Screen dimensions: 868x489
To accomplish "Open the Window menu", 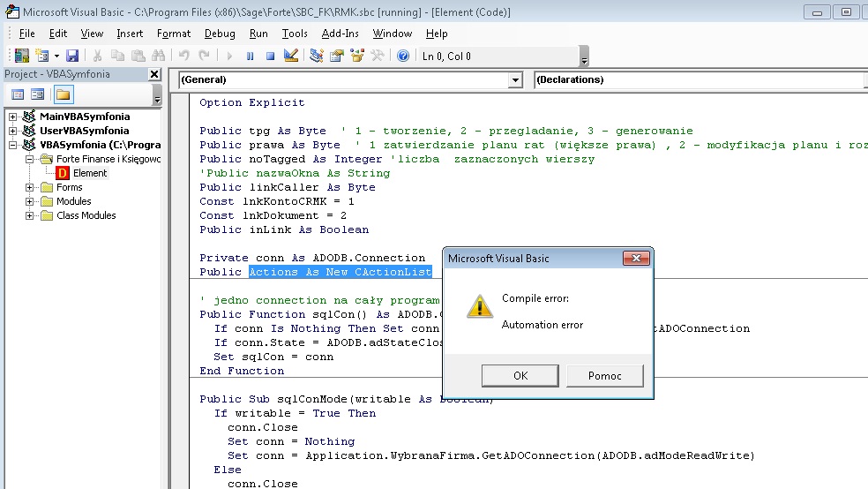I will tap(392, 34).
